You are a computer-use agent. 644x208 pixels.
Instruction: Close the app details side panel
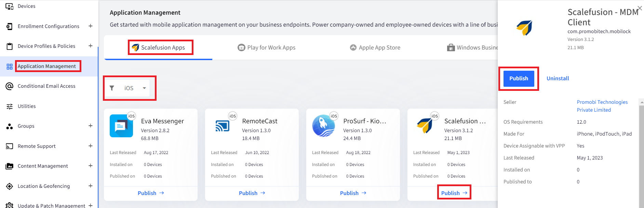point(640,8)
